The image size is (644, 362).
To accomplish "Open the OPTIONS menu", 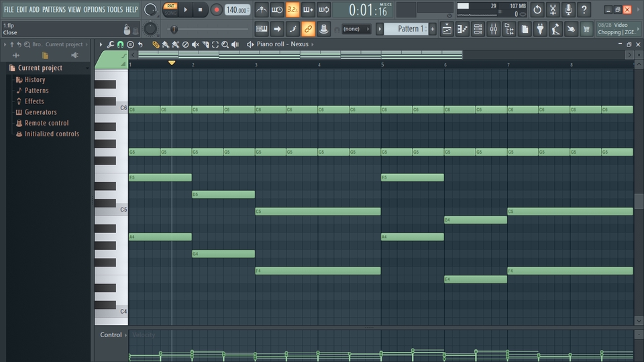I will 94,9.
